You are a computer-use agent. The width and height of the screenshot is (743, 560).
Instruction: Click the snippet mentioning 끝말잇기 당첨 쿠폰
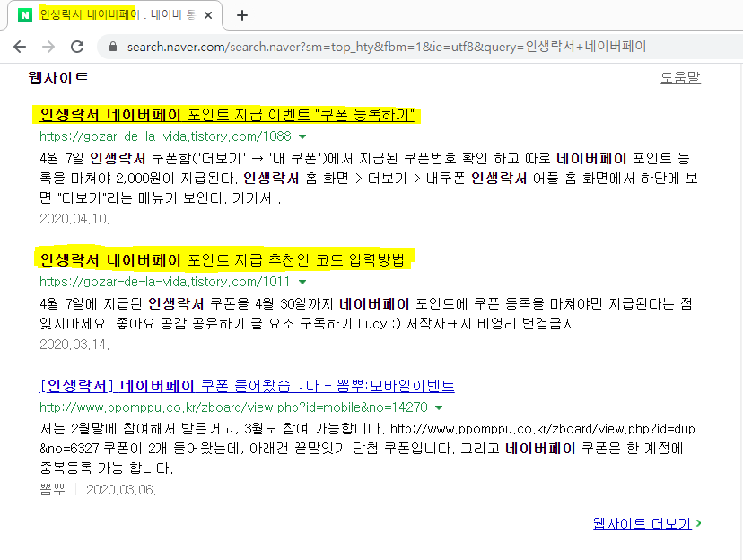tap(367, 448)
